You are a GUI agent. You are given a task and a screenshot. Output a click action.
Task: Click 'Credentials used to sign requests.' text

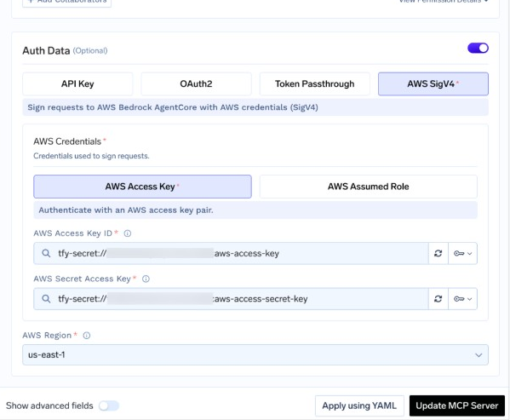91,156
